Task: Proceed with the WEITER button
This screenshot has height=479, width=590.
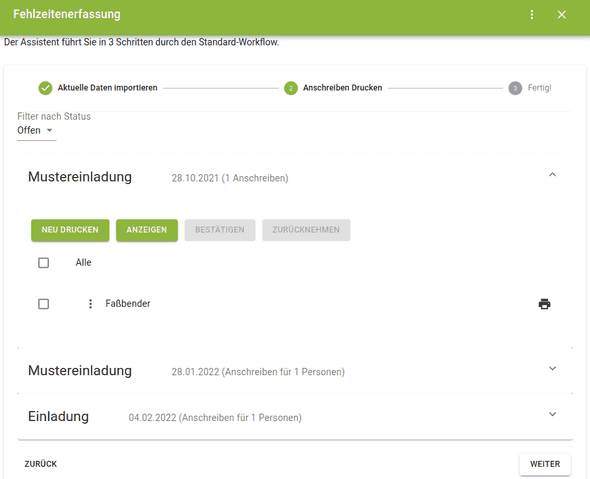Action: [545, 464]
